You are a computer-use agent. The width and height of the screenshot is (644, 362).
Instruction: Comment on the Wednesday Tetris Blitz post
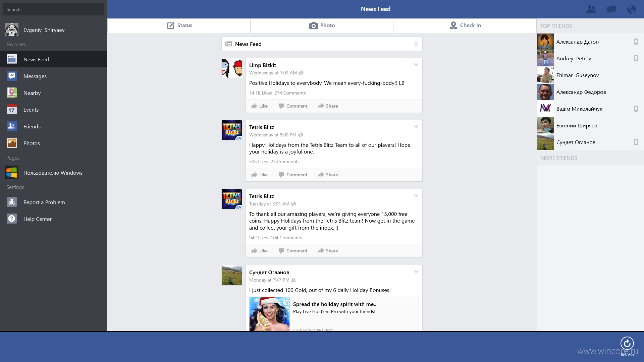293,175
